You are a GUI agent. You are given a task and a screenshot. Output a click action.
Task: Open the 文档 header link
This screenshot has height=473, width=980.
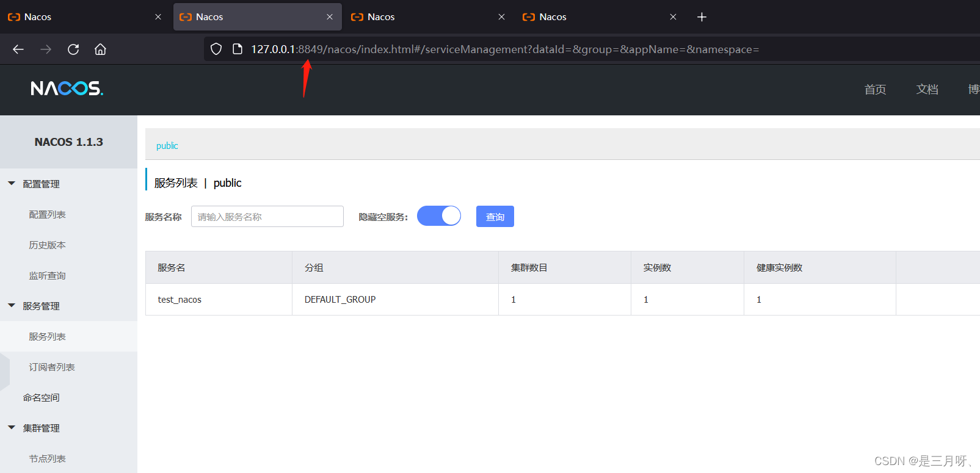(x=927, y=89)
